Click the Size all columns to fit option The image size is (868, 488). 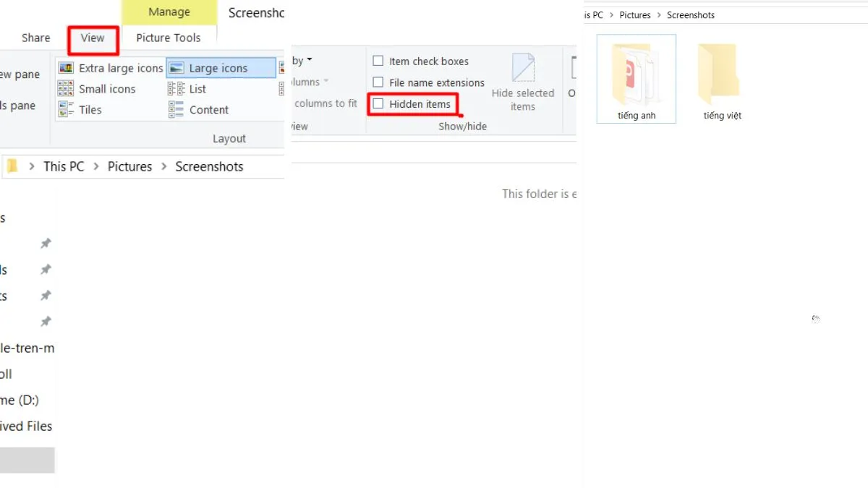coord(324,103)
